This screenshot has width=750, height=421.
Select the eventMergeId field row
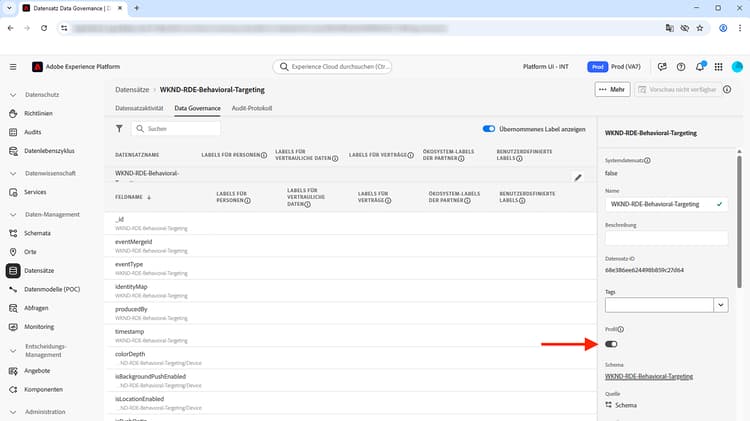click(x=350, y=246)
